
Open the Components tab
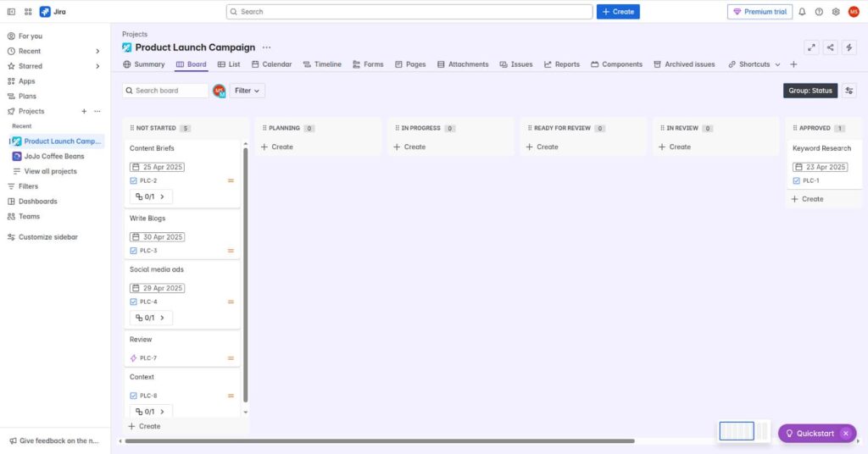click(x=616, y=64)
